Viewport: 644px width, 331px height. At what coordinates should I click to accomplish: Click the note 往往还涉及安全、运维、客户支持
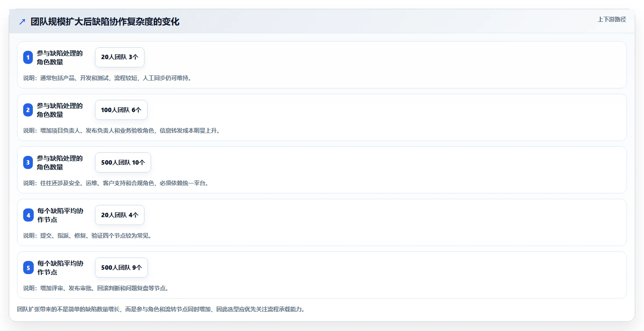(116, 183)
